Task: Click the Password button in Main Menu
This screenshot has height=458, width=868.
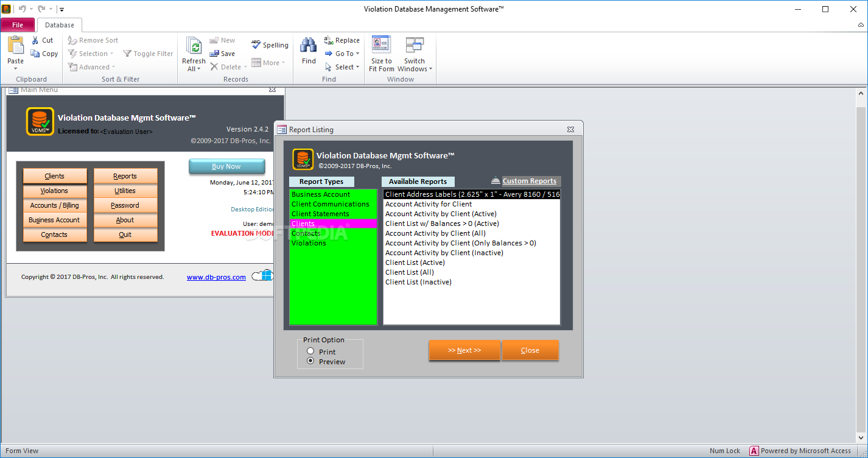Action: (x=125, y=205)
